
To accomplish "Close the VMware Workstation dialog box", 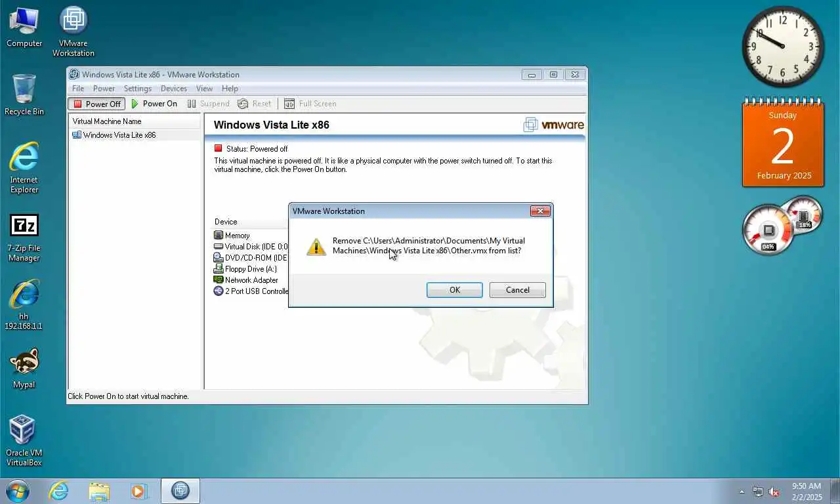I will coord(540,211).
